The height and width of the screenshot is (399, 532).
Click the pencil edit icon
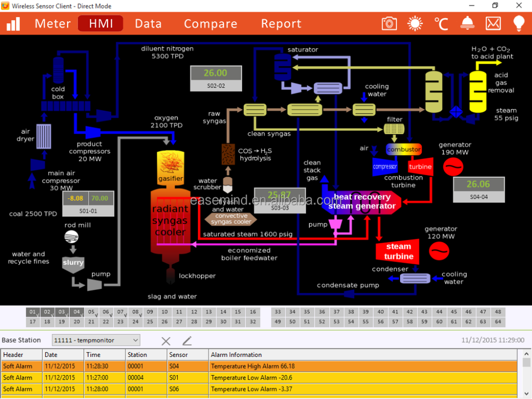(187, 341)
